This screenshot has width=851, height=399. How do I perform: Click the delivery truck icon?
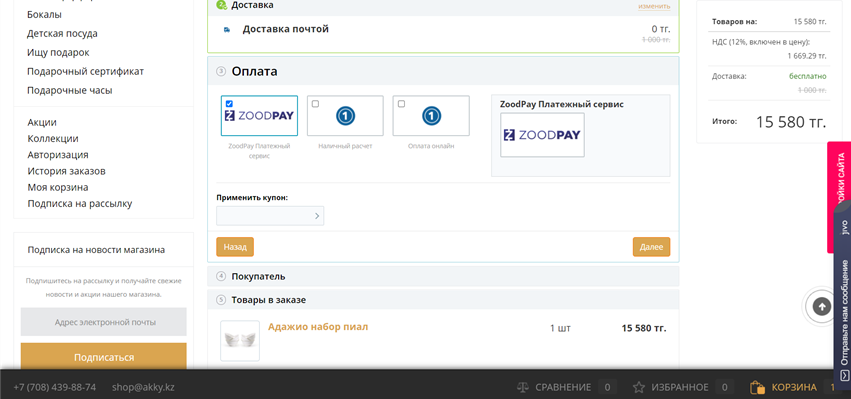(227, 30)
